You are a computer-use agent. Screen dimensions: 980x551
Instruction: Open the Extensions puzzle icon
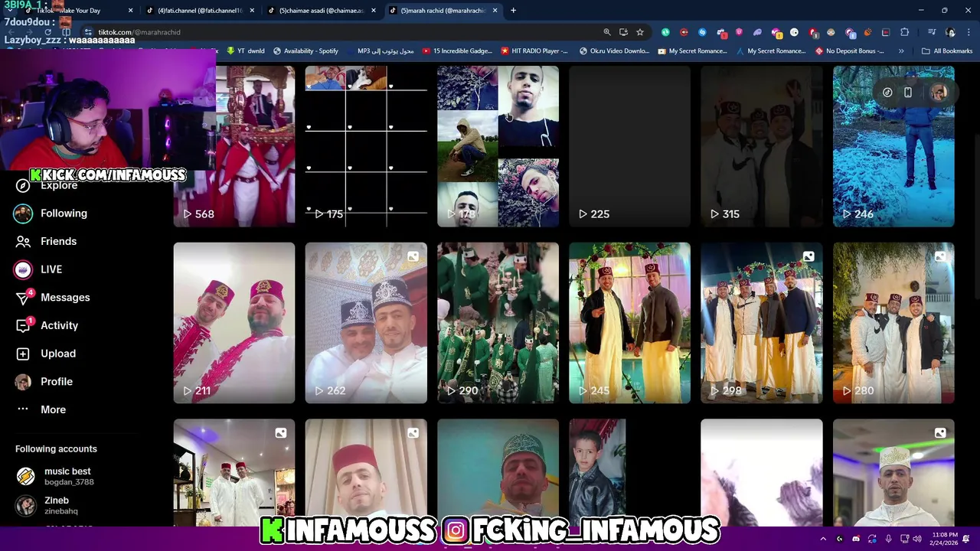coord(904,32)
